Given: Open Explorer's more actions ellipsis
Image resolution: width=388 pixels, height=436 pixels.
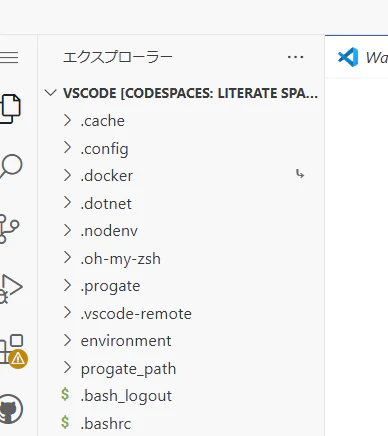Looking at the screenshot, I should click(x=295, y=57).
